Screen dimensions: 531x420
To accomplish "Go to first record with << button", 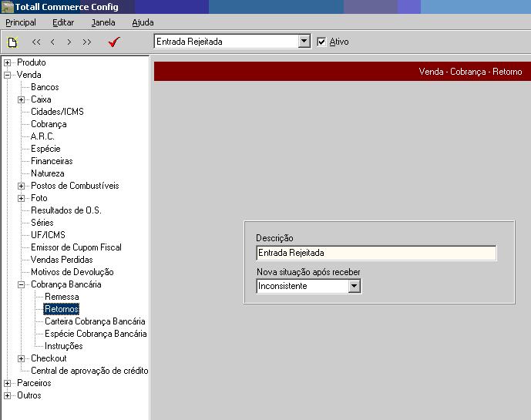I will pyautogui.click(x=36, y=42).
